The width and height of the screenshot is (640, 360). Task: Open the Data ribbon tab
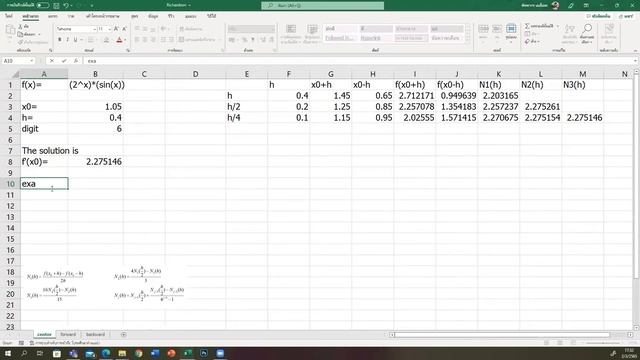point(153,16)
